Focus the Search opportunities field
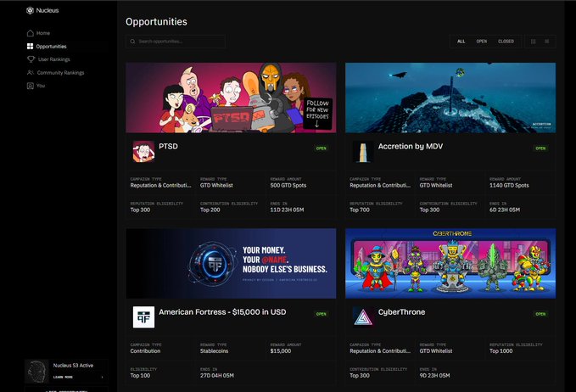 click(176, 42)
